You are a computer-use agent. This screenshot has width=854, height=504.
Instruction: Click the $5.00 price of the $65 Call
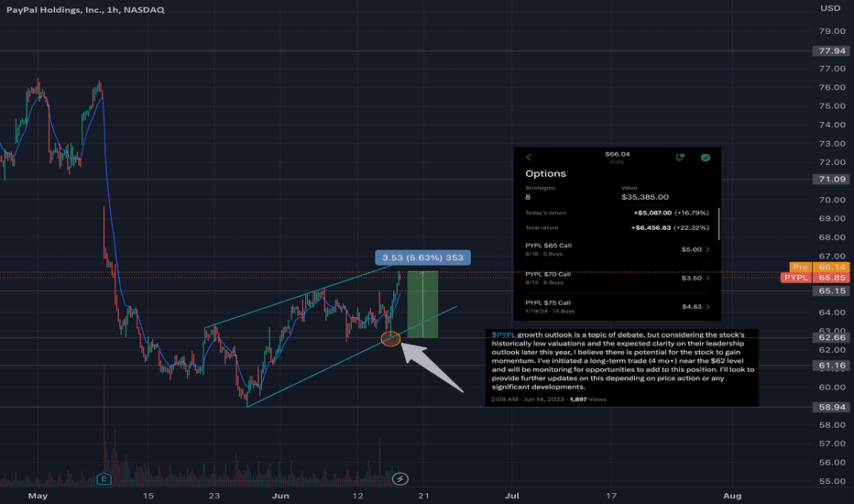[x=692, y=249]
